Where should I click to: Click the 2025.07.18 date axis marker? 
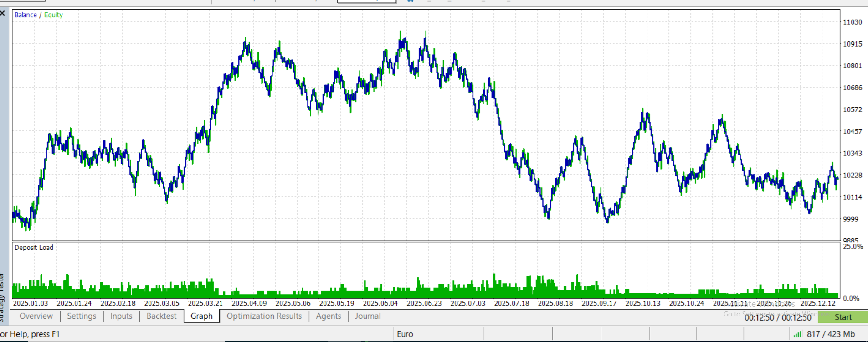[x=512, y=303]
